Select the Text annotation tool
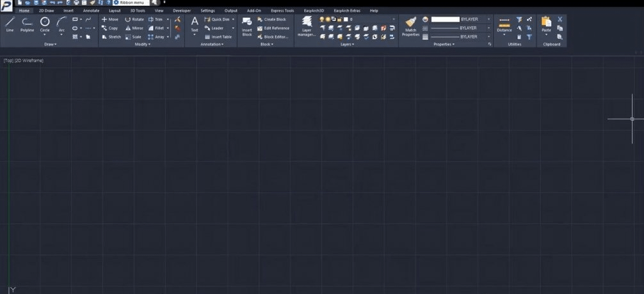 coord(195,24)
